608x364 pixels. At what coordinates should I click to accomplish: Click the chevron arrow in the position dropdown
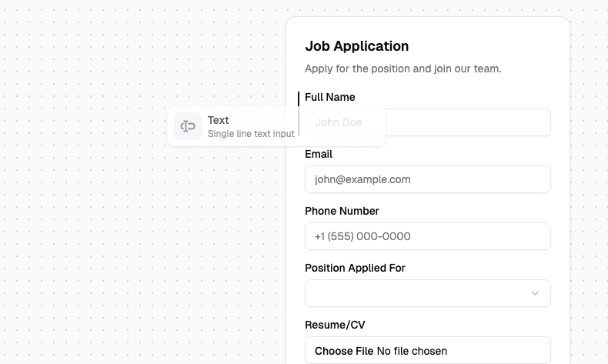tap(535, 293)
